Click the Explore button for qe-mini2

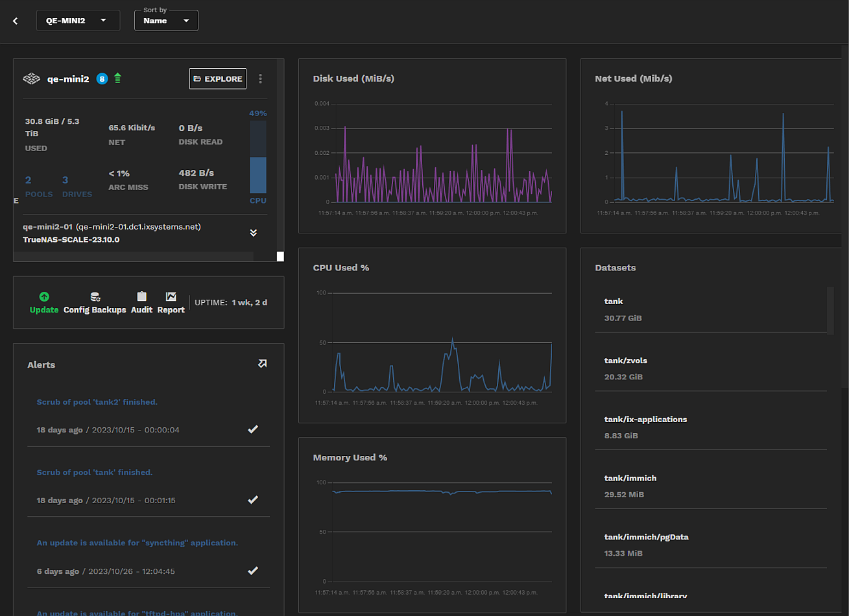[218, 78]
